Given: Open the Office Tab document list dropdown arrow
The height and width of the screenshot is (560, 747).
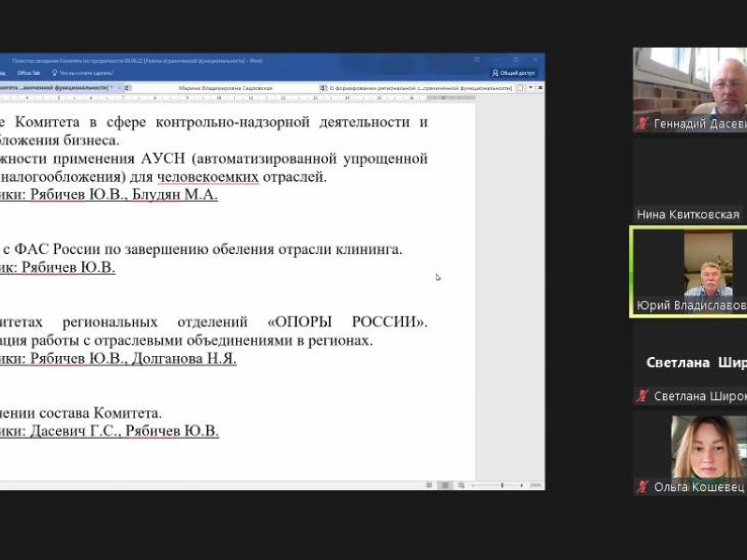Looking at the screenshot, I should 531,87.
